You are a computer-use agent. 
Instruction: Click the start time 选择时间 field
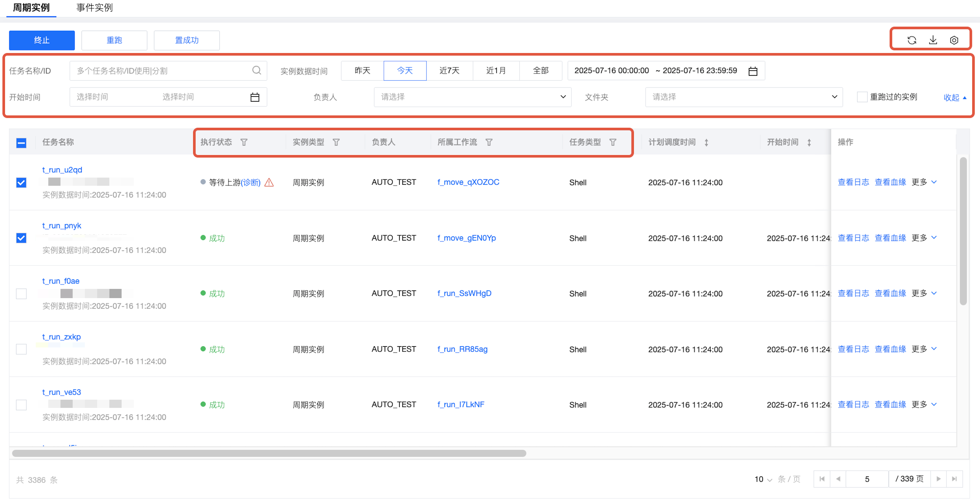tap(168, 97)
